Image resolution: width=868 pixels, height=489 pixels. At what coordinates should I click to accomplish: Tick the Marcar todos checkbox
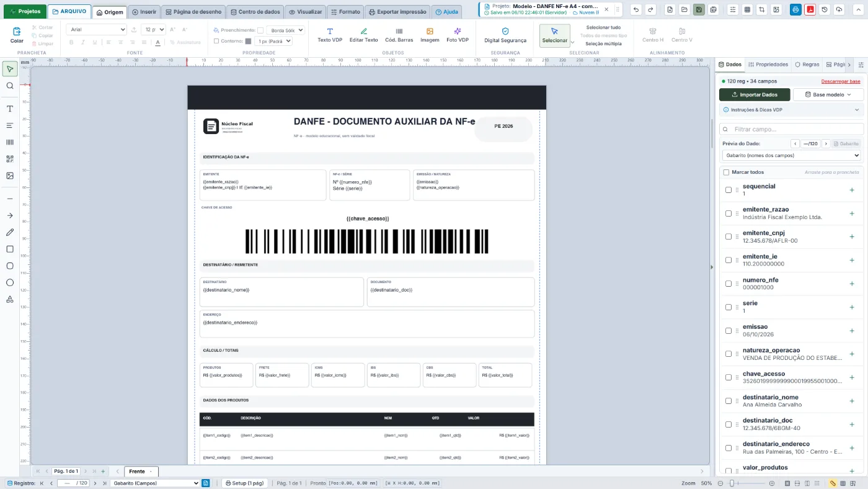[726, 172]
